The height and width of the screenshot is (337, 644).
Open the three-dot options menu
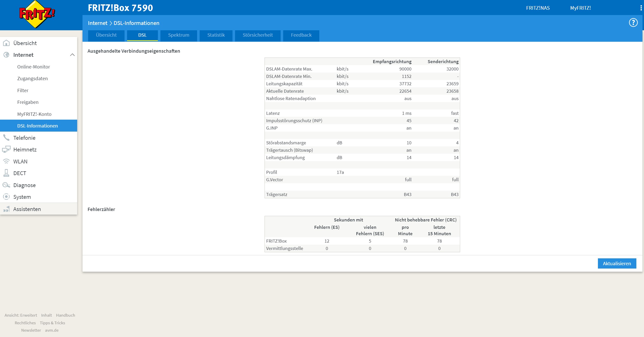coord(641,8)
